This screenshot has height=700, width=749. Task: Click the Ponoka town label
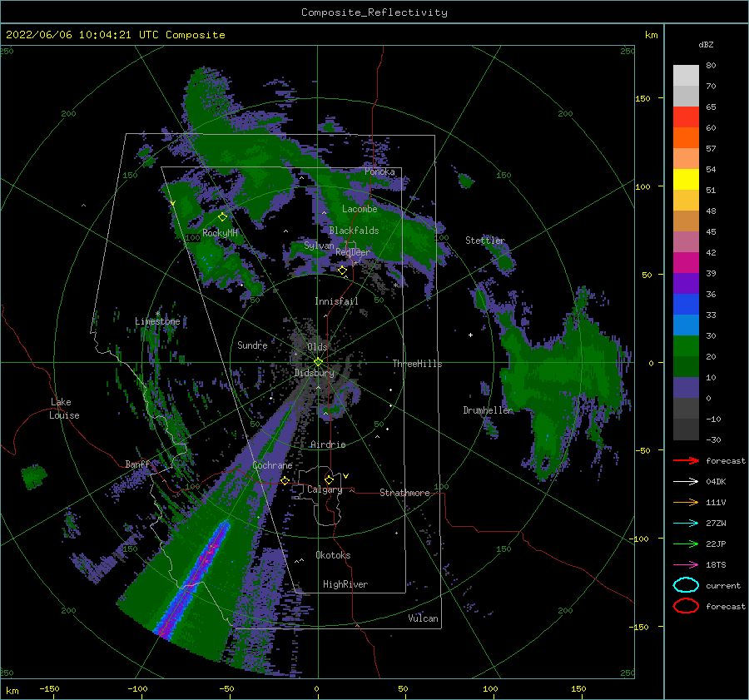379,171
